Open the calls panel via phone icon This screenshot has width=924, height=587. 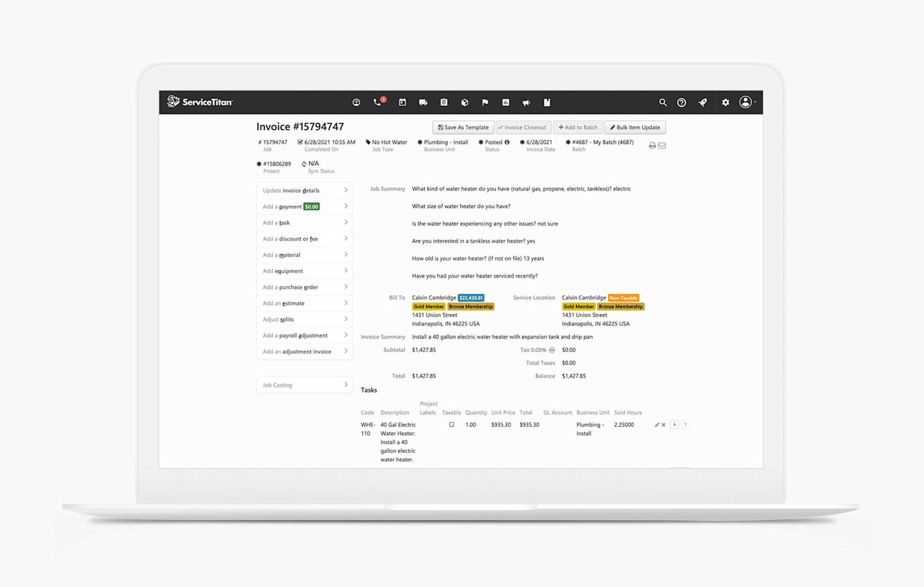pyautogui.click(x=377, y=102)
